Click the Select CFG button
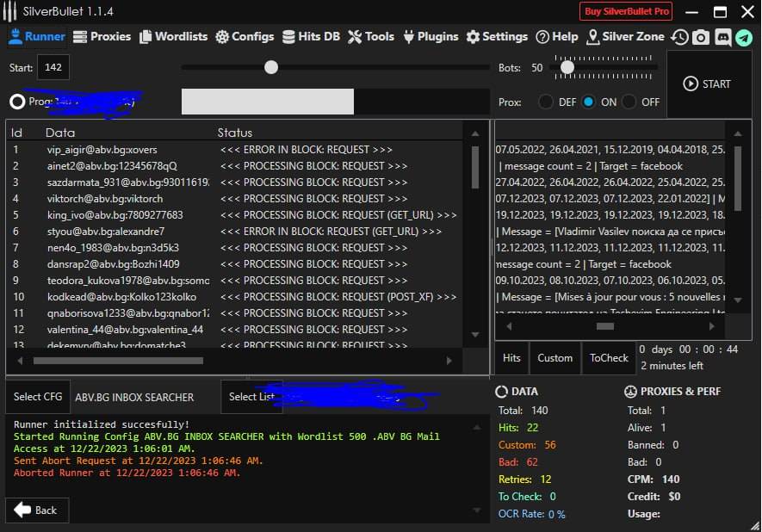 (38, 397)
